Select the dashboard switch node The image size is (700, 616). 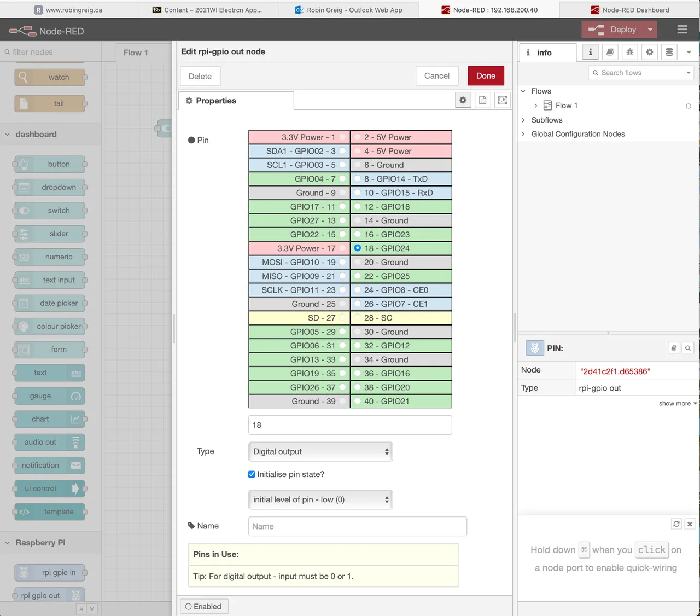[50, 211]
